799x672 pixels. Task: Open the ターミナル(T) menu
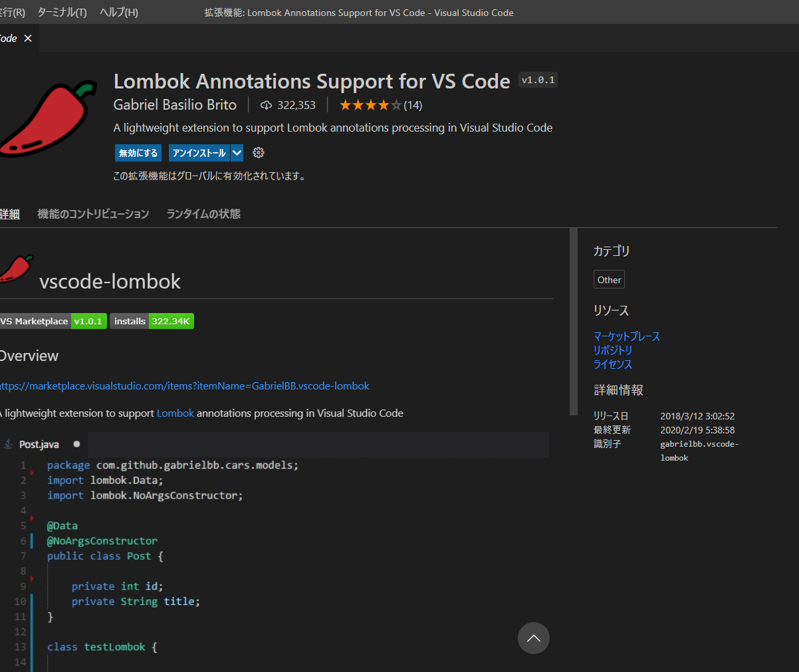[x=62, y=13]
